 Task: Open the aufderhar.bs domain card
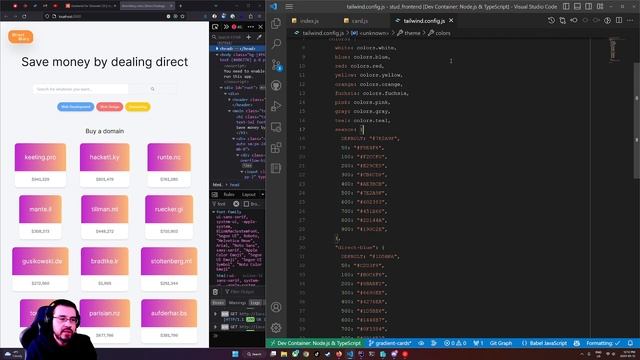click(x=169, y=321)
